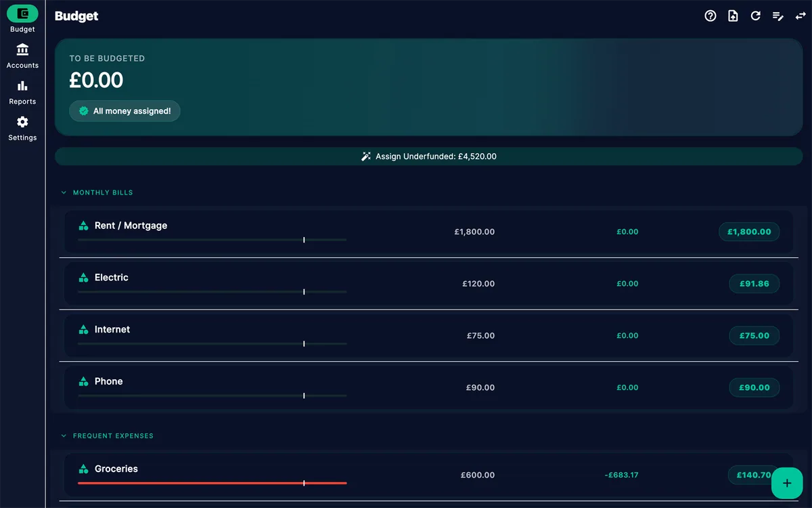
Task: Open the Budget section in sidebar
Action: pyautogui.click(x=22, y=19)
